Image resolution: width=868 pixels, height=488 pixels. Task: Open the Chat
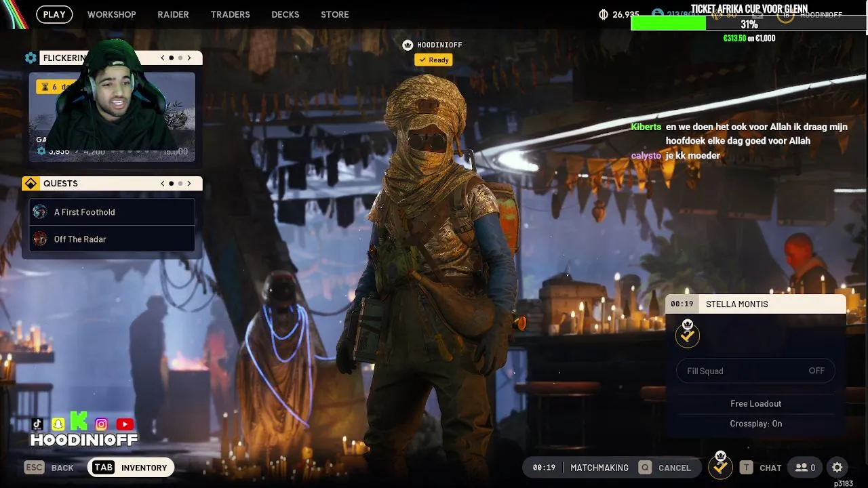(770, 468)
